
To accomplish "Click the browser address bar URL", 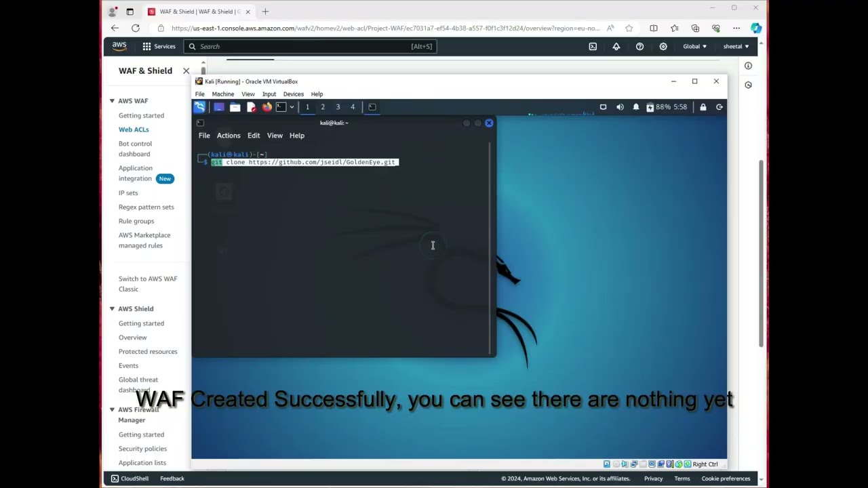I will point(385,28).
